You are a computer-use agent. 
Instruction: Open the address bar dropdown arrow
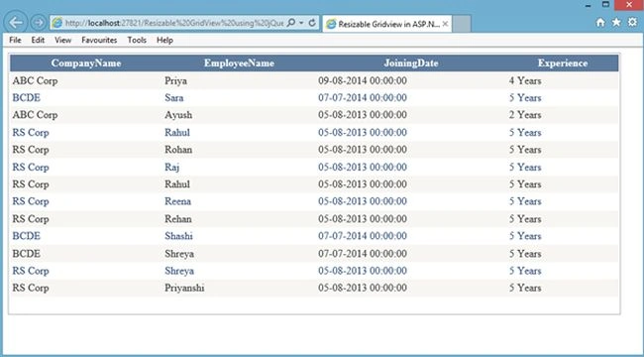coord(301,23)
